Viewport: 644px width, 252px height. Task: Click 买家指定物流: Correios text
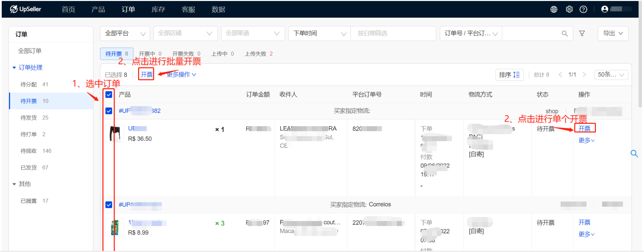[360, 205]
